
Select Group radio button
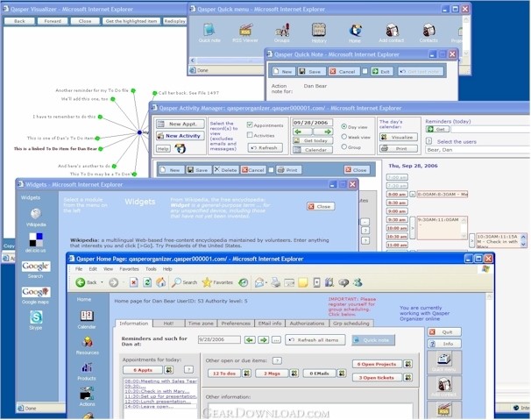[344, 146]
